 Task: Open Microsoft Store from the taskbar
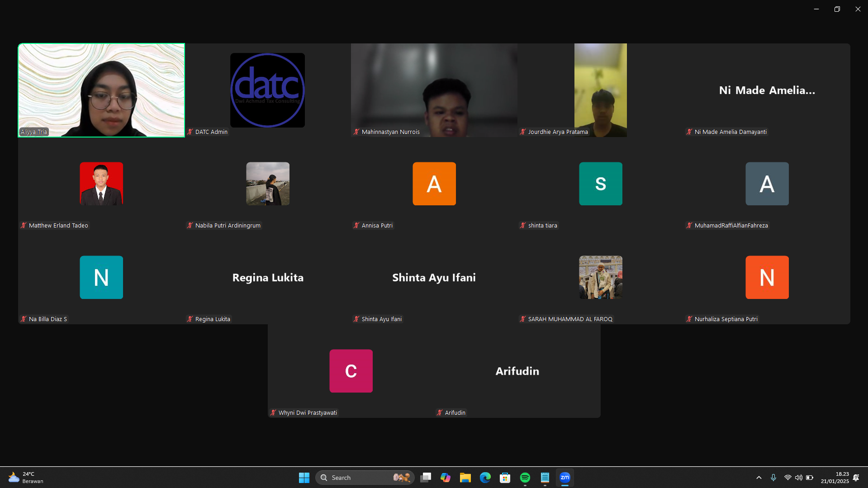point(505,478)
